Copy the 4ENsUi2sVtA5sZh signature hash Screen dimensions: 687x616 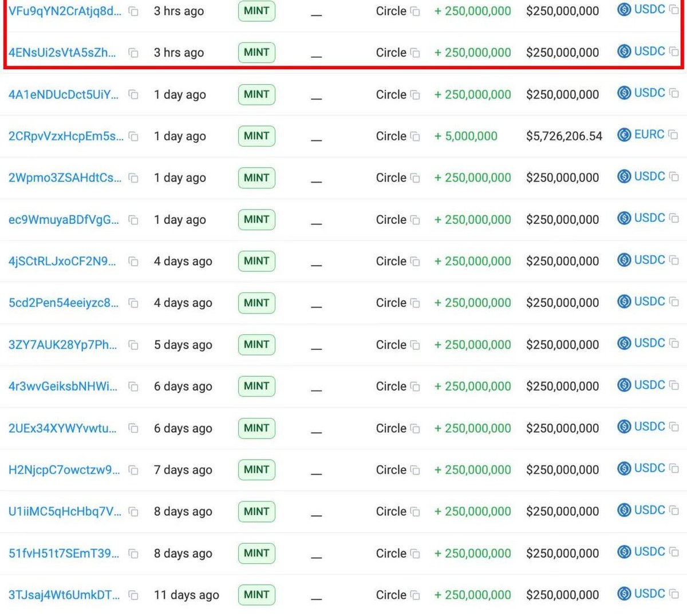[133, 53]
